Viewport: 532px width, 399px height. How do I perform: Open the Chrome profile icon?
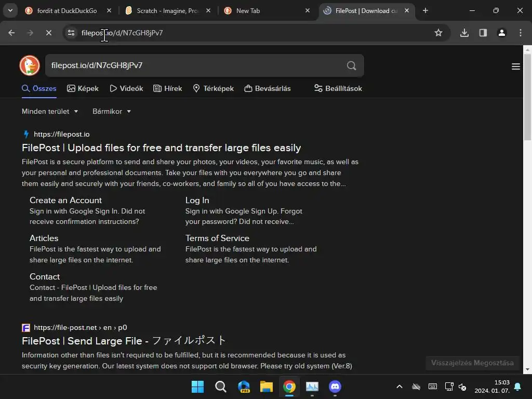502,33
